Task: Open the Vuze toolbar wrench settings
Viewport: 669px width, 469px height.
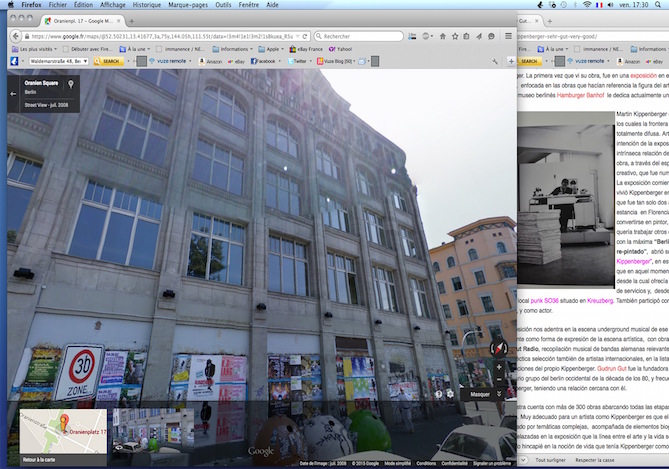Action: [x=495, y=61]
